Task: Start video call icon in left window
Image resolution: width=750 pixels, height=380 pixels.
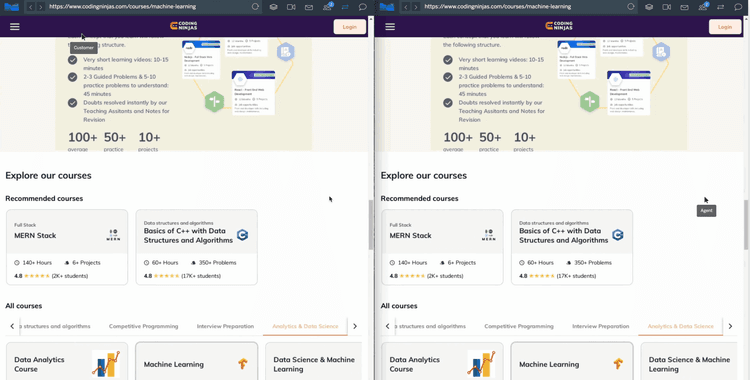Action: click(291, 7)
